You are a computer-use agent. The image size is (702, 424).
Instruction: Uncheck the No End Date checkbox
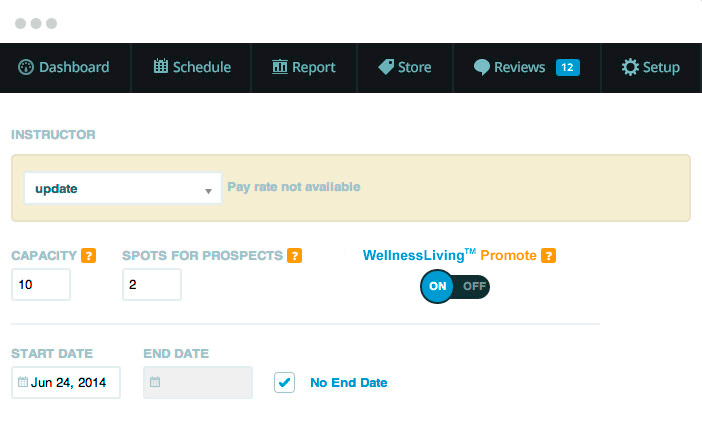tap(284, 382)
